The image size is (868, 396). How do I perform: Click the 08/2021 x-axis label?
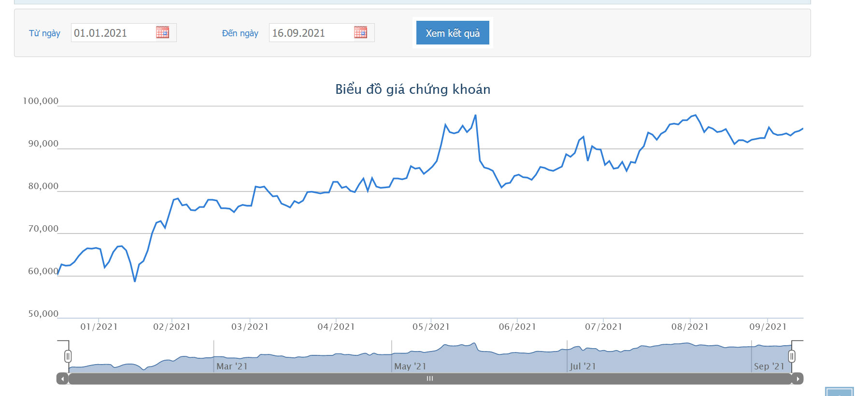(690, 327)
